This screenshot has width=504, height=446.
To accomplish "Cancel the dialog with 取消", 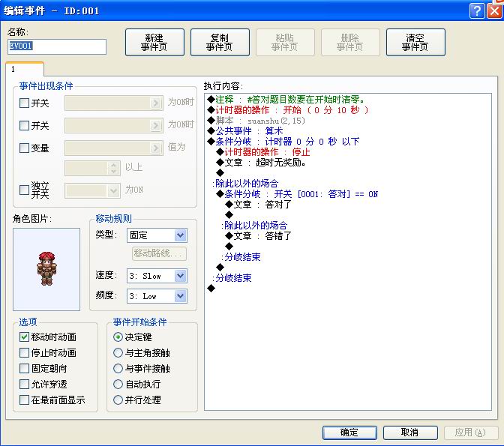I will click(410, 433).
